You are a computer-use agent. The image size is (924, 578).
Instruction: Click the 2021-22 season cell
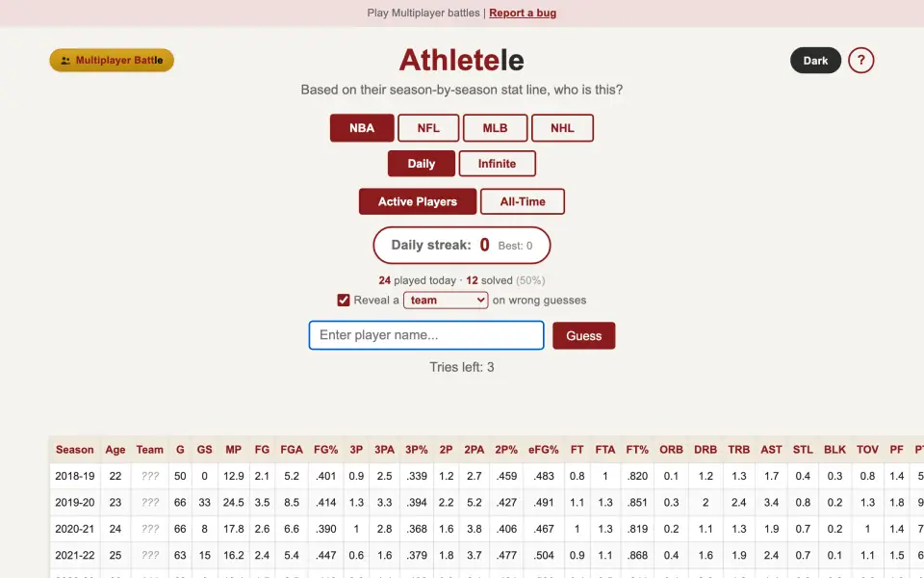75,555
